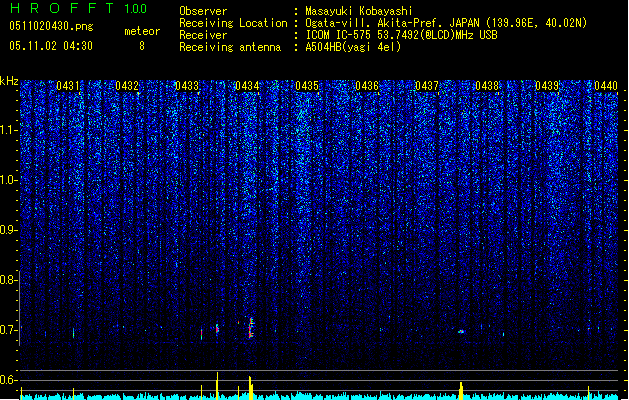Click the 0.8 kHz axis label

9,280
